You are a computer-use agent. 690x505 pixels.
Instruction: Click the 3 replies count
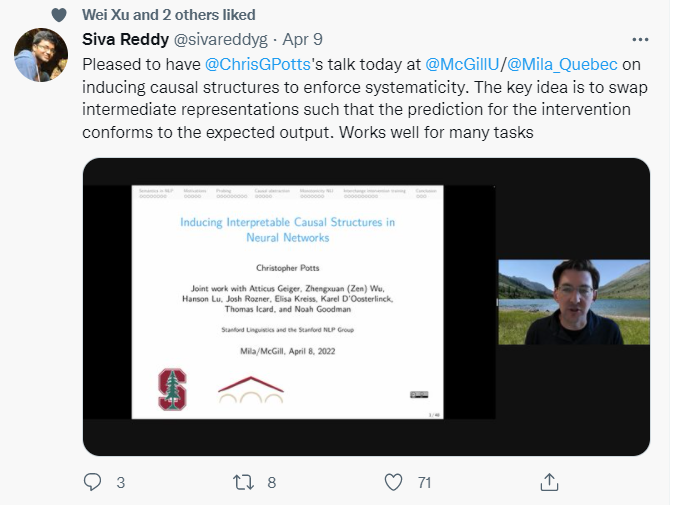click(120, 482)
